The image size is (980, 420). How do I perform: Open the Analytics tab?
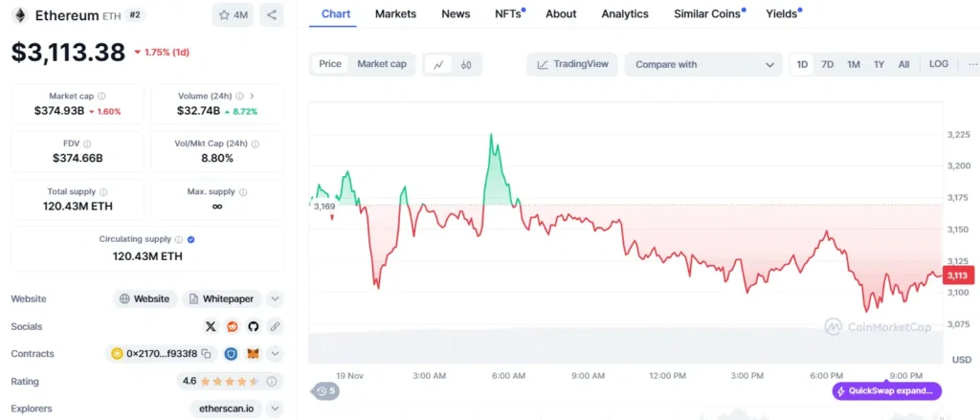pos(624,13)
